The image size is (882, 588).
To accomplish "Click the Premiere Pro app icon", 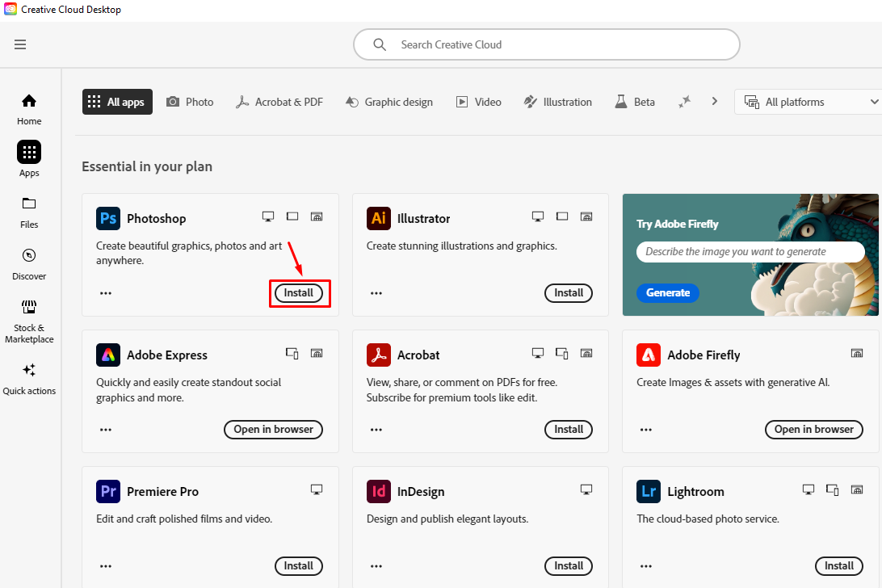I will [x=108, y=491].
